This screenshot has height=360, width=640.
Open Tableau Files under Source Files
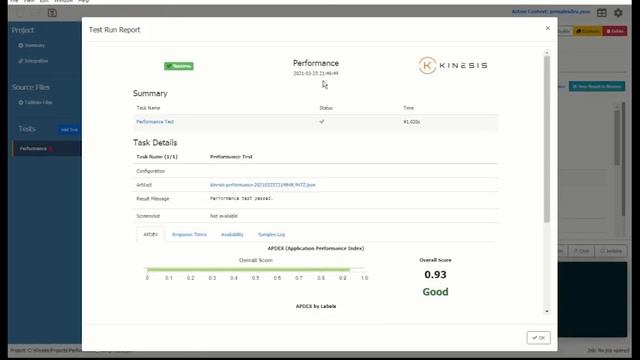36,102
